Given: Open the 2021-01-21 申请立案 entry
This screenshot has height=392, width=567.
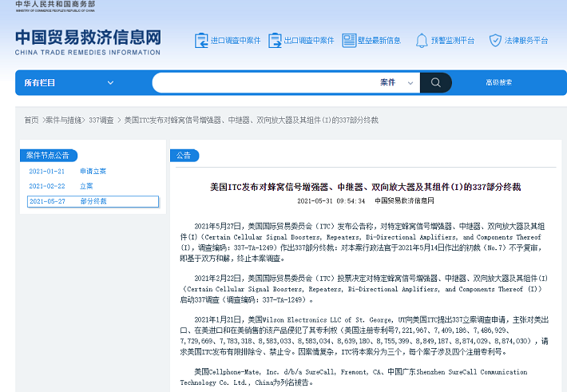Looking at the screenshot, I should [68, 172].
